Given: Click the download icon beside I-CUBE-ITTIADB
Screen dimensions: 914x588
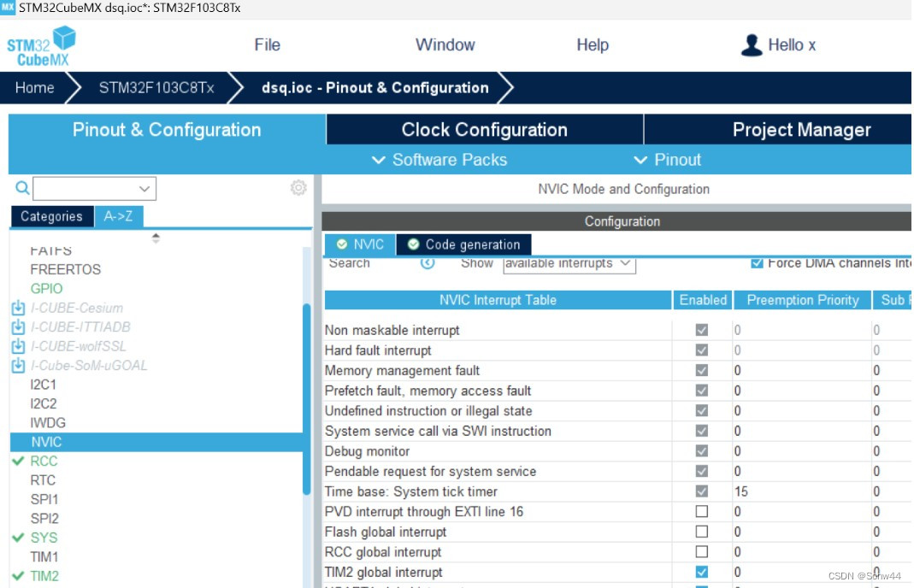Looking at the screenshot, I should [18, 327].
